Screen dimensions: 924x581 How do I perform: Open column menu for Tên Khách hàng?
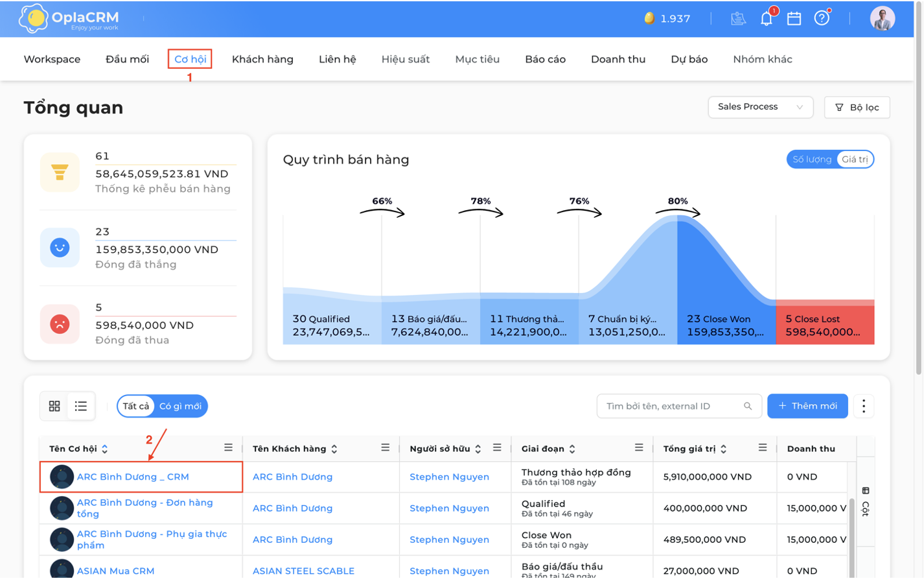click(x=386, y=447)
